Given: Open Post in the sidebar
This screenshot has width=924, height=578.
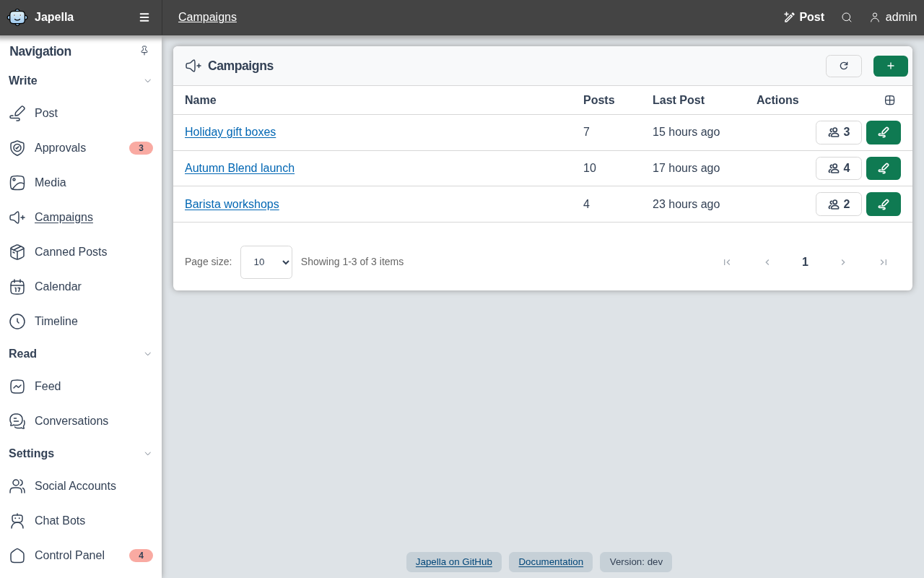Looking at the screenshot, I should click(x=81, y=113).
